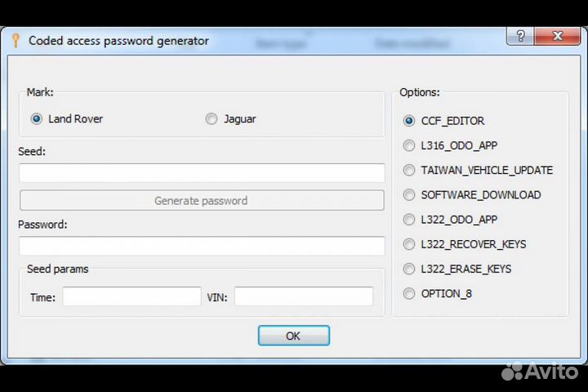Click the VIN input field
Viewport: 588px width, 392px height.
coord(303,296)
